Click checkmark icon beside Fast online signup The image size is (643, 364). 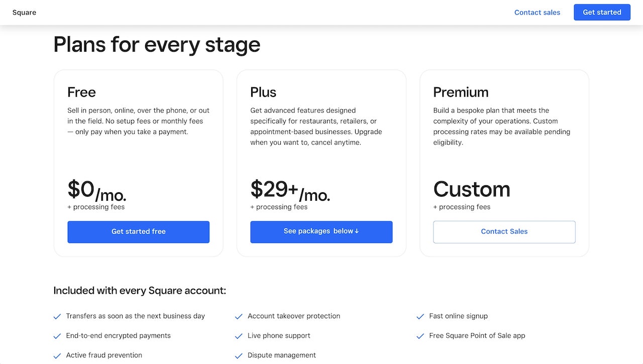click(x=420, y=316)
